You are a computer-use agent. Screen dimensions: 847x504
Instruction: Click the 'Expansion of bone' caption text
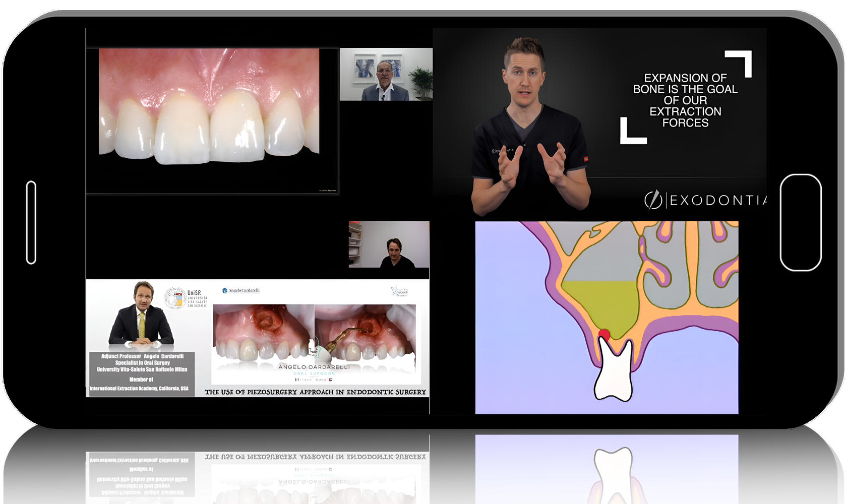[x=685, y=100]
